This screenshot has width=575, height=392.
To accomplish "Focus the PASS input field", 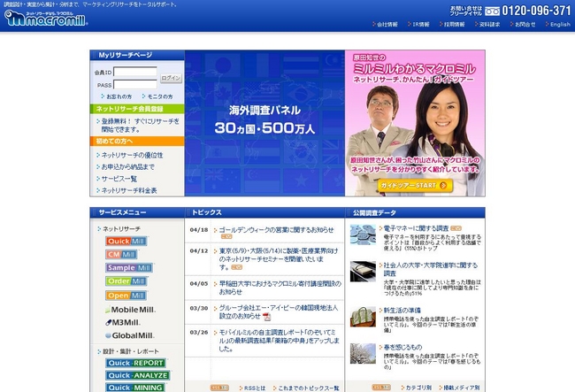I will click(135, 85).
